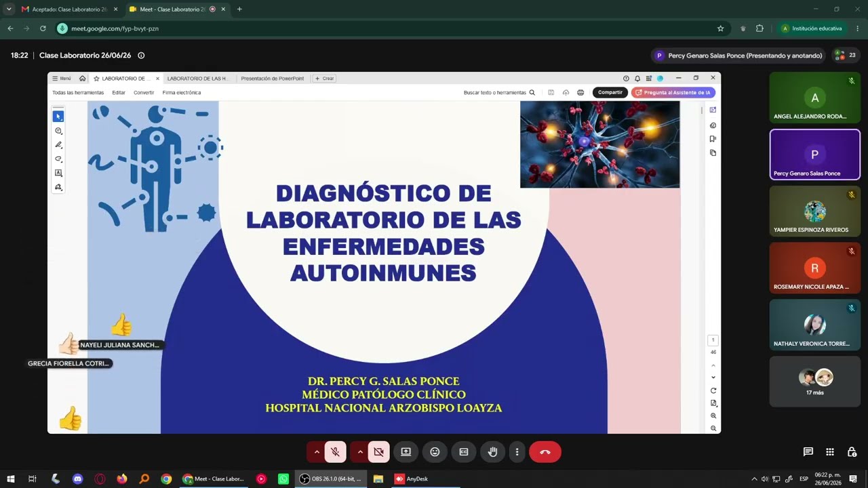Open more options three-dot menu in Meet
This screenshot has width=868, height=488.
pos(517,452)
